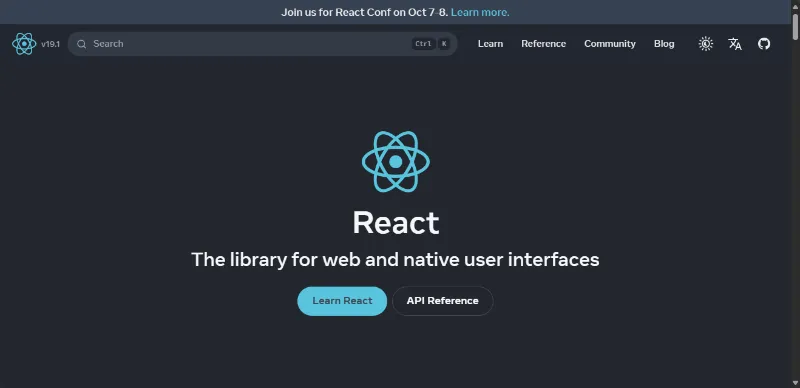Viewport: 800px width, 388px height.
Task: Click the scrollbar down arrow
Action: coord(795,383)
